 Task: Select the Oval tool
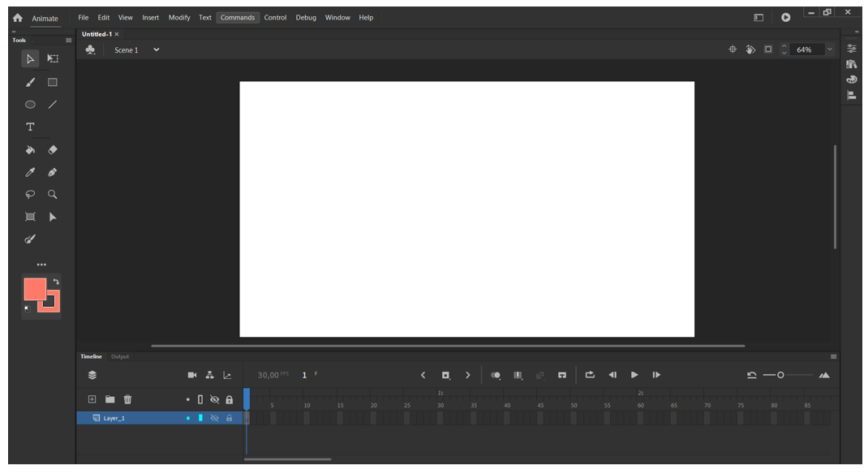coord(30,105)
